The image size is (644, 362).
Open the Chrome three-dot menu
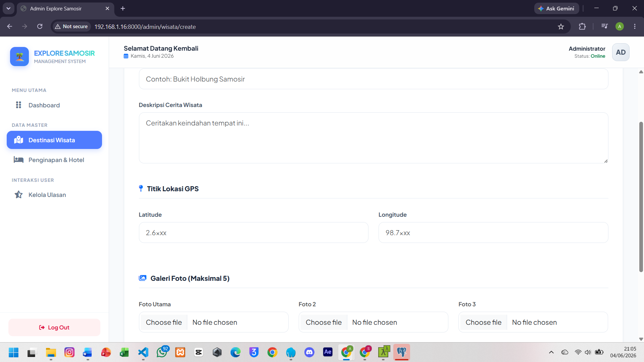click(635, 27)
